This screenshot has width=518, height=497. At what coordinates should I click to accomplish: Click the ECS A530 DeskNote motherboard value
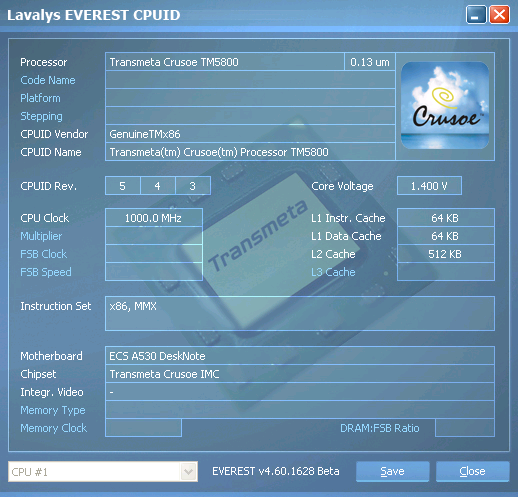pos(300,356)
